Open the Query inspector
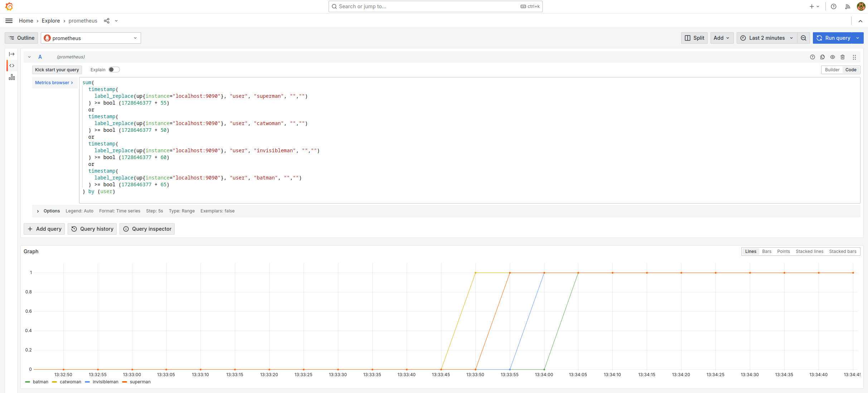 coord(147,229)
